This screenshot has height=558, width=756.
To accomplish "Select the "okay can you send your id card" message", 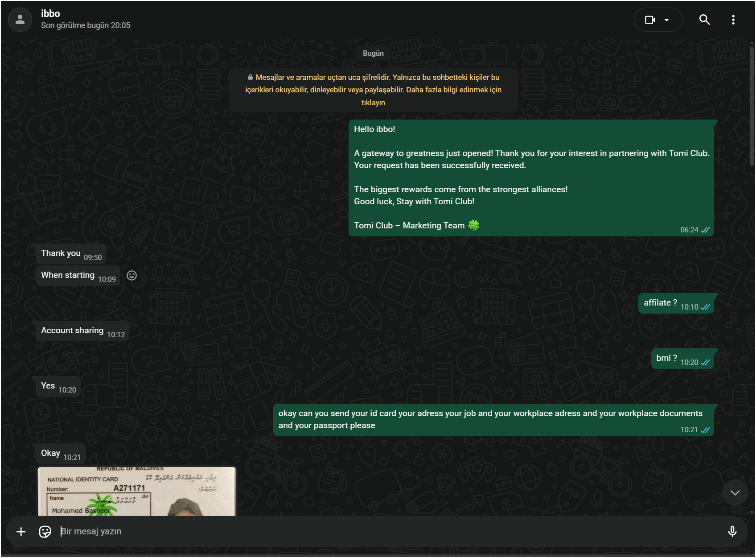I will point(493,420).
